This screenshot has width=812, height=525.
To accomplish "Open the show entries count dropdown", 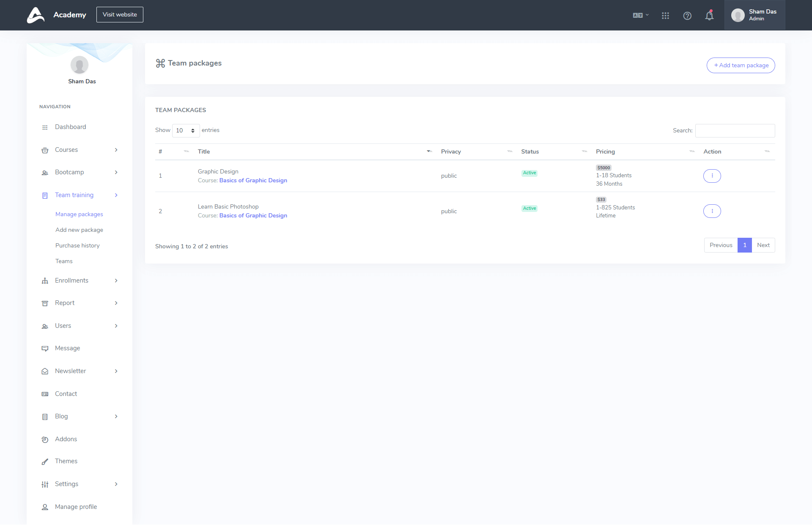I will coord(186,130).
